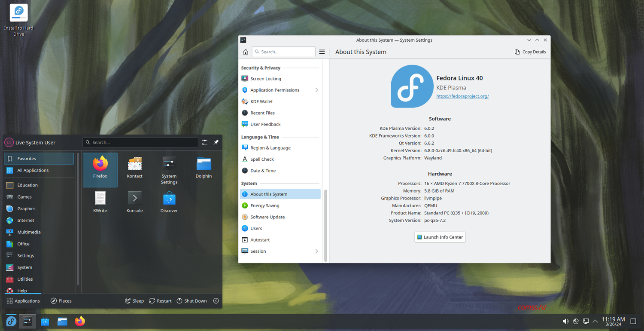The width and height of the screenshot is (644, 331).
Task: Open Energy Saving settings
Action: (x=280, y=205)
